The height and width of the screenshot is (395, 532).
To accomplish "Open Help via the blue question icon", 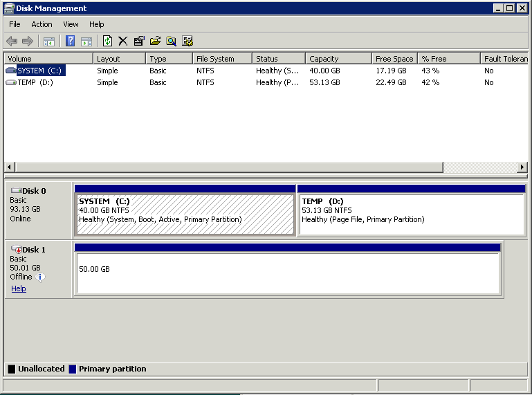I will [71, 42].
